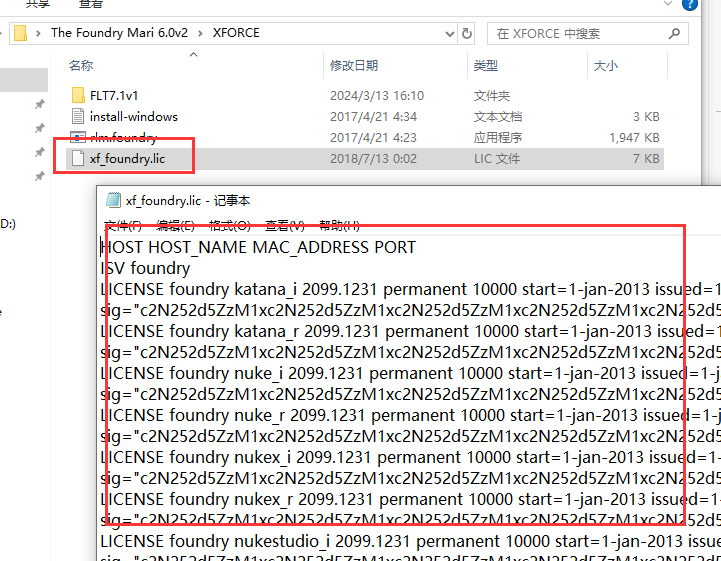Select the install-windows file name
Viewport: 721px width, 561px height.
134,116
